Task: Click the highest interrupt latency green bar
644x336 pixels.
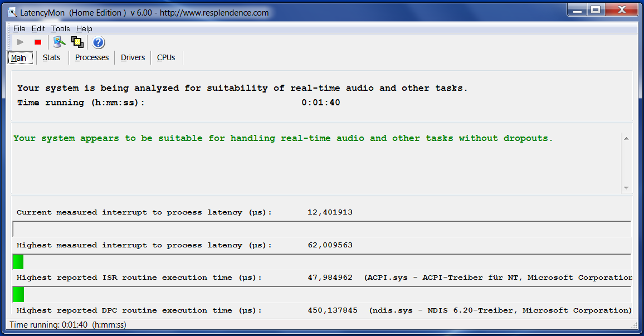Action: tap(18, 262)
